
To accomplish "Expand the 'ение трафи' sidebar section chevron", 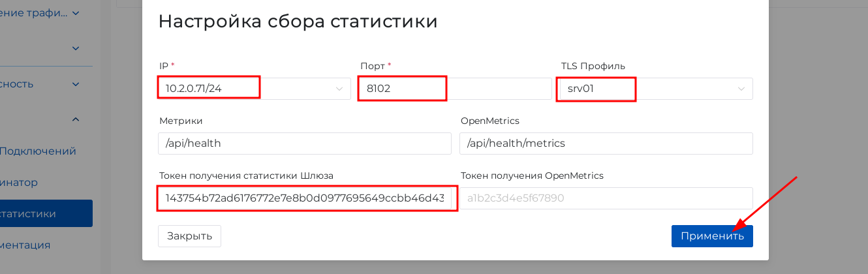I will tap(76, 12).
